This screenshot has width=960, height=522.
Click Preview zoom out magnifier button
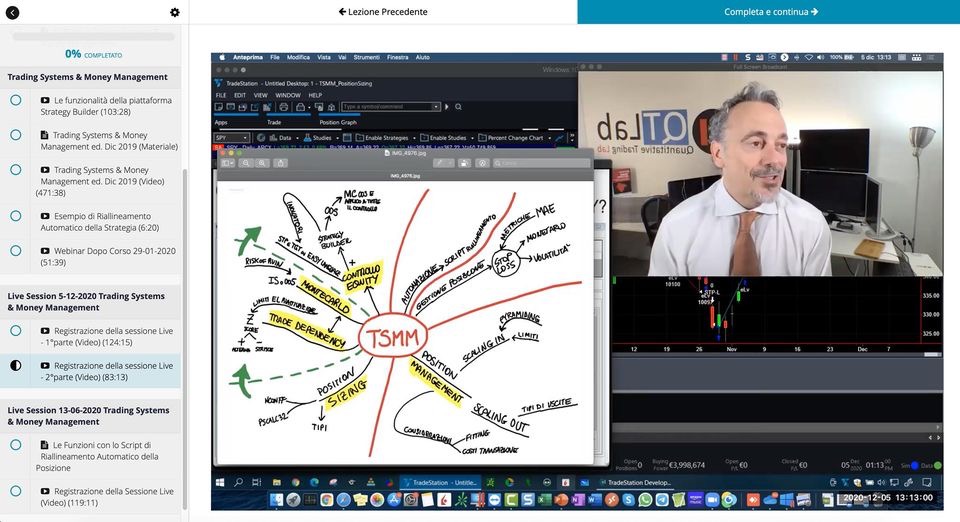[x=246, y=163]
